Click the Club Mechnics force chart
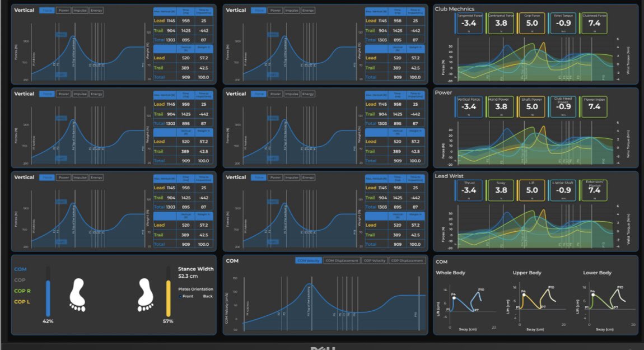Viewport: 644px width, 350px height. (535, 60)
